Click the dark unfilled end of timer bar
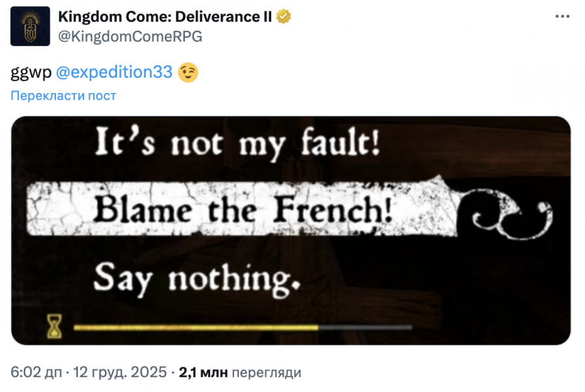This screenshot has height=392, width=585. 364,326
